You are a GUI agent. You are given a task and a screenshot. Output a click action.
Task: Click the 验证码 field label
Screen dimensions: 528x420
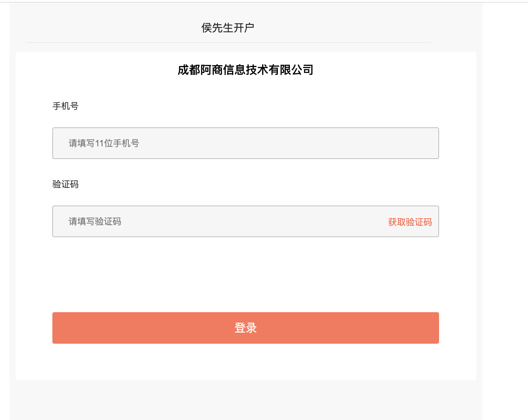pyautogui.click(x=65, y=184)
